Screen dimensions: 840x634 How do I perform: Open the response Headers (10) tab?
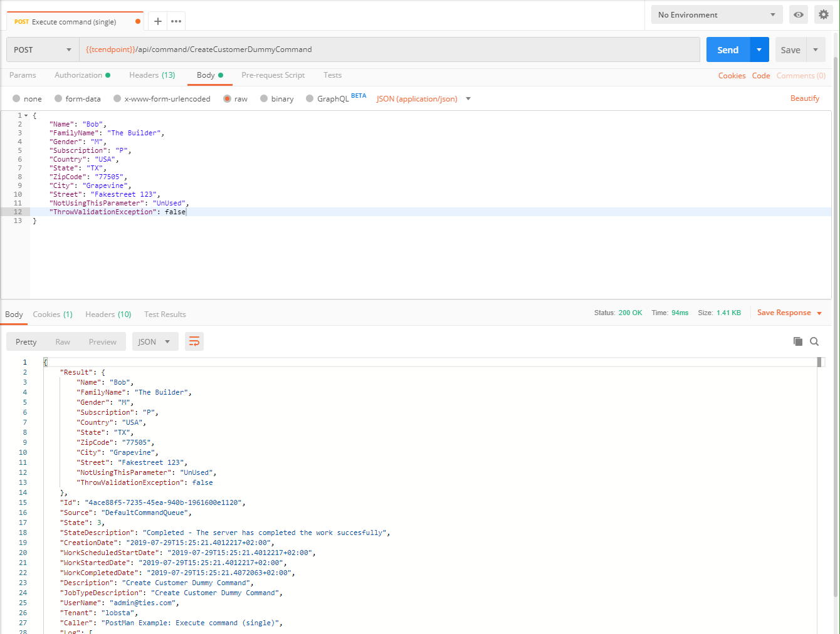pos(108,314)
